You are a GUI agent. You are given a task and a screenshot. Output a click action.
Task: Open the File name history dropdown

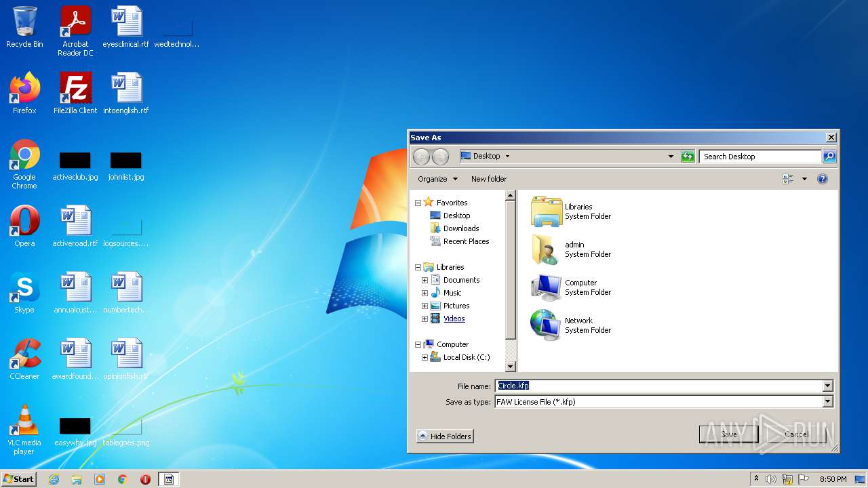827,386
